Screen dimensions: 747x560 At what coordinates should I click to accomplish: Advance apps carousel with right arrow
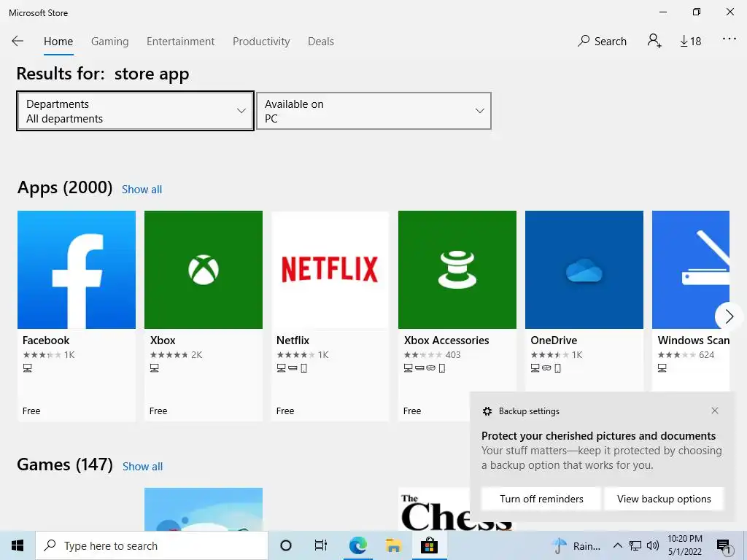click(729, 316)
